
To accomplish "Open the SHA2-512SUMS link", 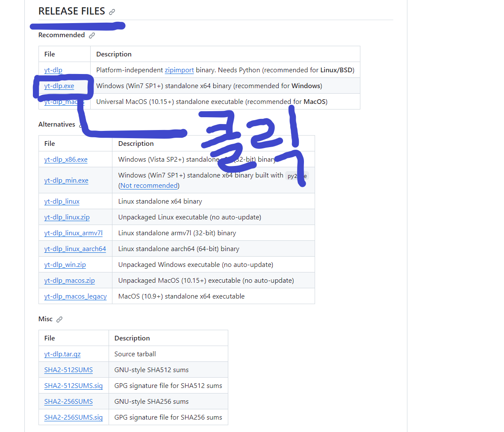I will 68,370.
